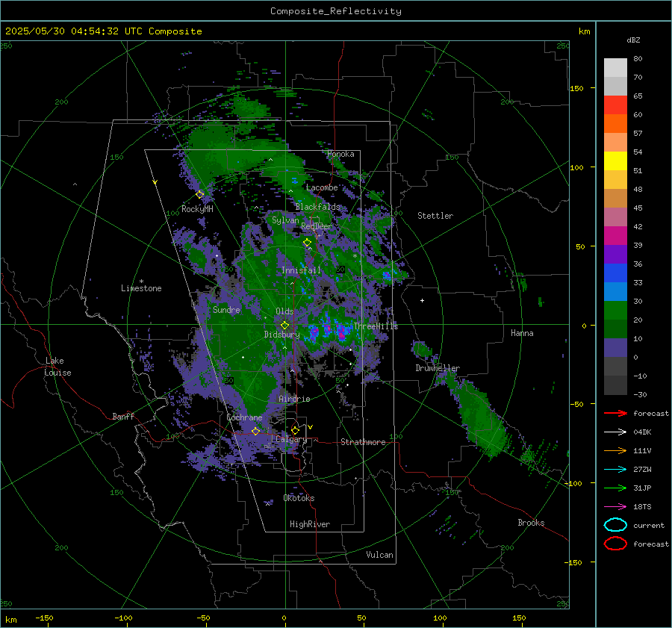Select the magenta 18TS arrow legend icon
Image resolution: width=672 pixels, height=628 pixels.
click(615, 507)
